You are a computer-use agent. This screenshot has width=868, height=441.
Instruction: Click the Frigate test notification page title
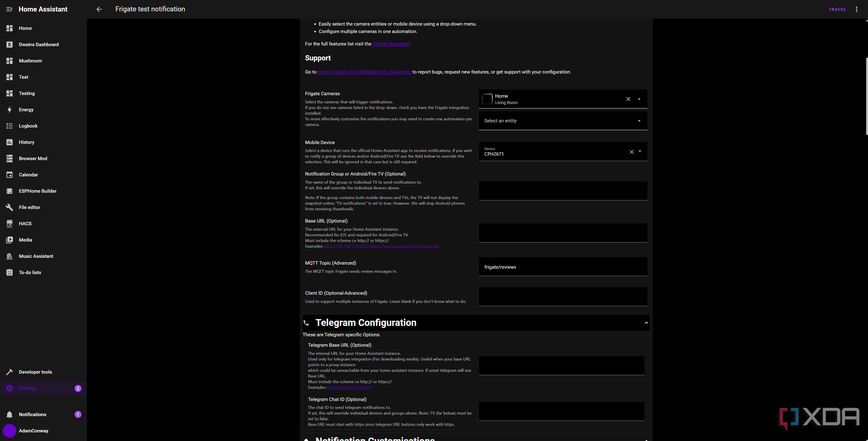(150, 9)
